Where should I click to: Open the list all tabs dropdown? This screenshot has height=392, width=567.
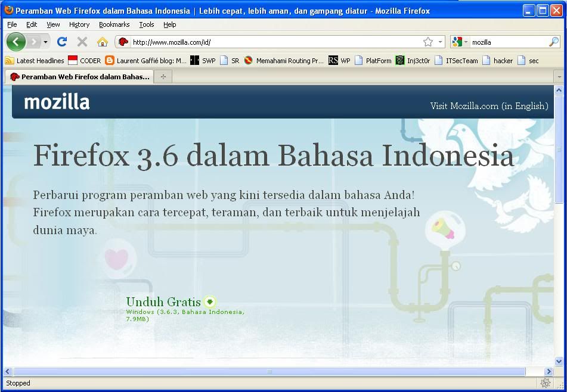pyautogui.click(x=559, y=77)
